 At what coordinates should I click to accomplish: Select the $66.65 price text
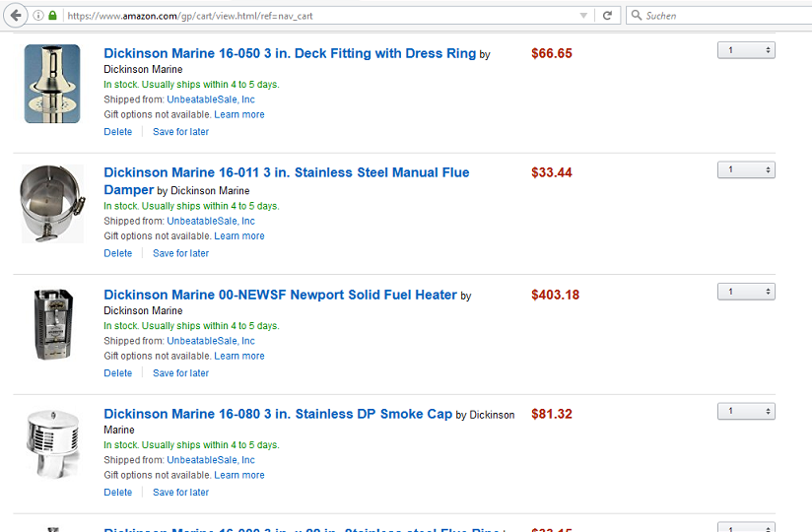click(552, 53)
